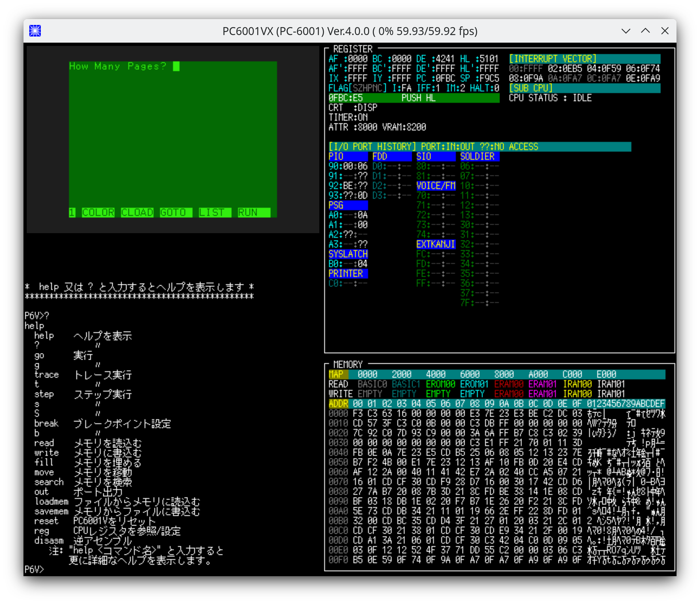The image size is (700, 604).
Task: Click the LIST function key label
Action: (x=215, y=213)
